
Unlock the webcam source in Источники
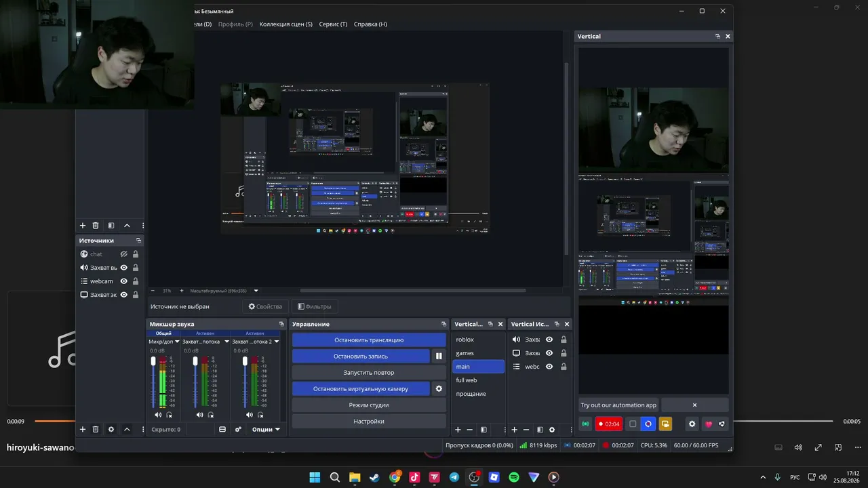pyautogui.click(x=136, y=281)
